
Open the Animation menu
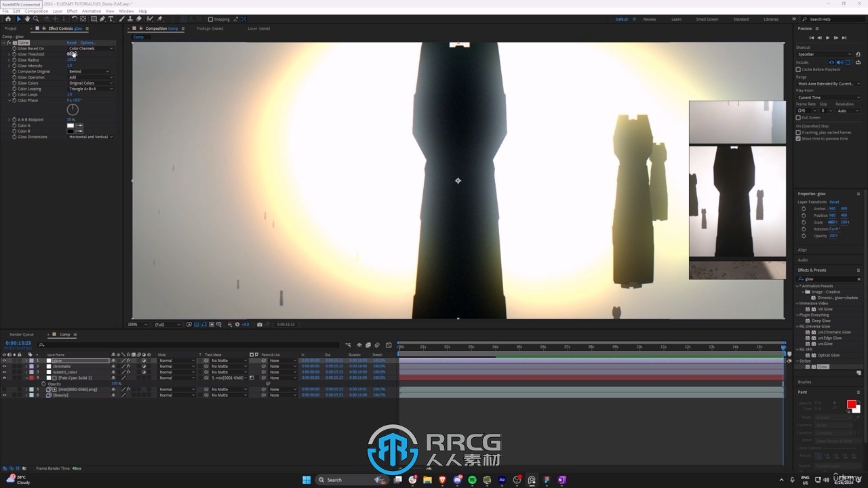click(91, 11)
